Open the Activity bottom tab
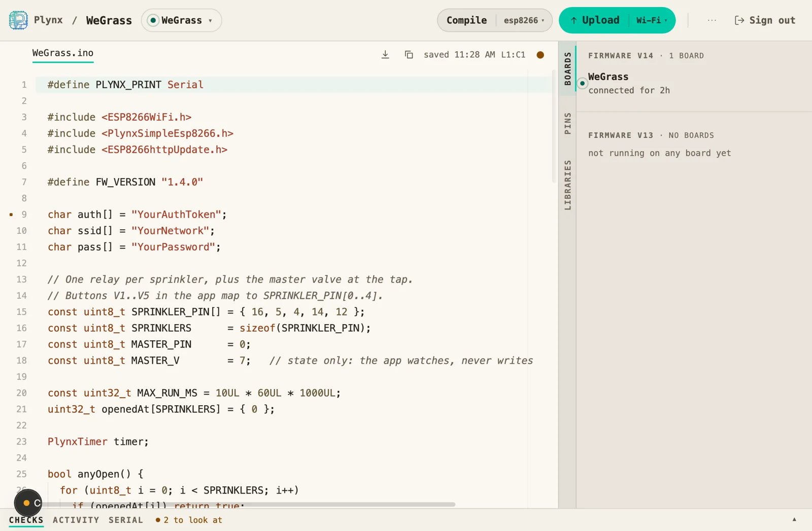 point(76,520)
